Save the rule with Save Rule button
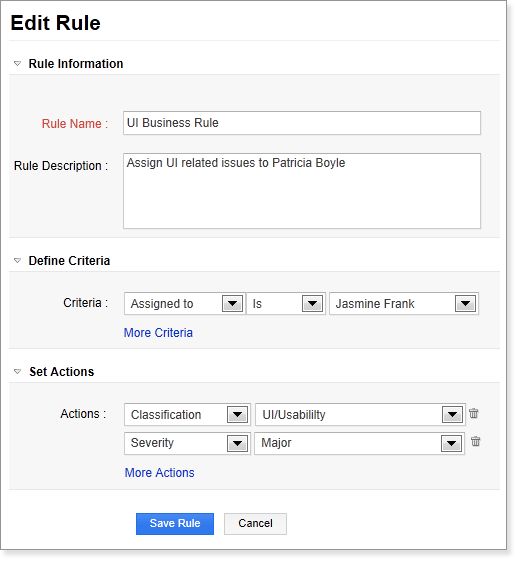This screenshot has width=525, height=575. 175,524
